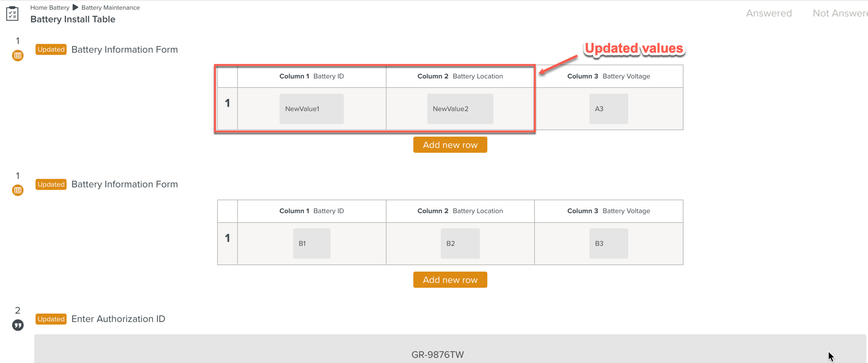Switch to the Answered filter tab
The width and height of the screenshot is (868, 363).
[769, 13]
